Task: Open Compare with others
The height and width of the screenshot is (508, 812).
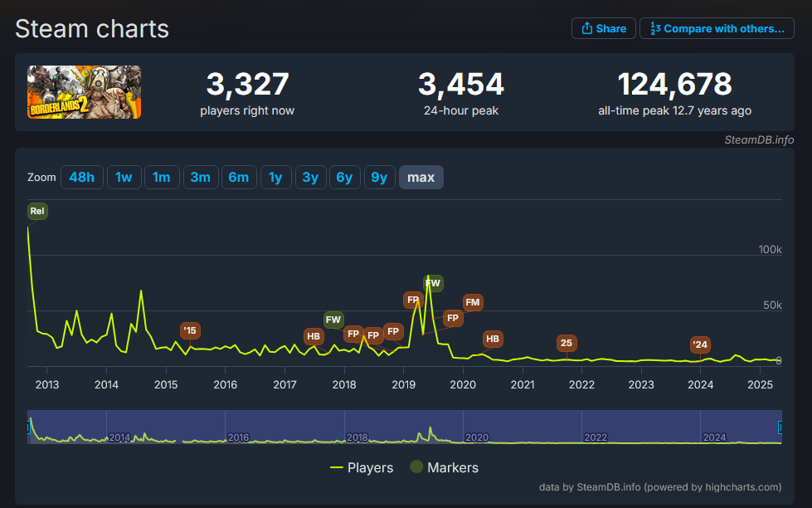Action: 717,28
